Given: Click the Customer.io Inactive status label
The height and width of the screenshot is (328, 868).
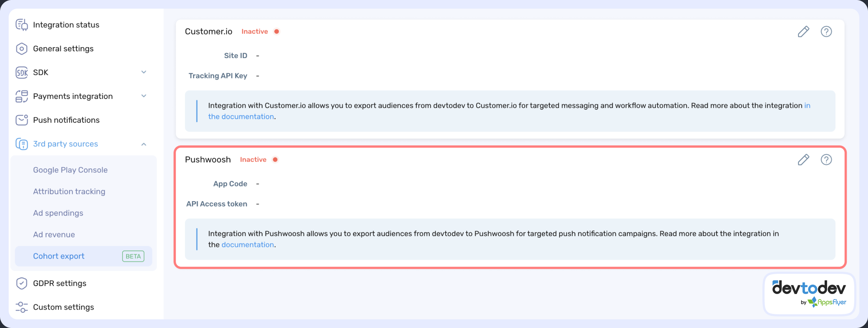Looking at the screenshot, I should [255, 31].
